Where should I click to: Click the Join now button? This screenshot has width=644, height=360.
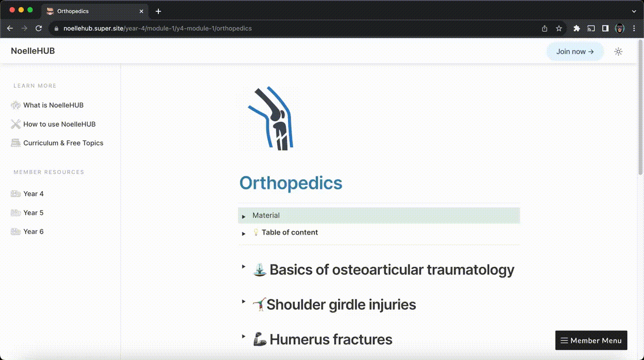(575, 51)
